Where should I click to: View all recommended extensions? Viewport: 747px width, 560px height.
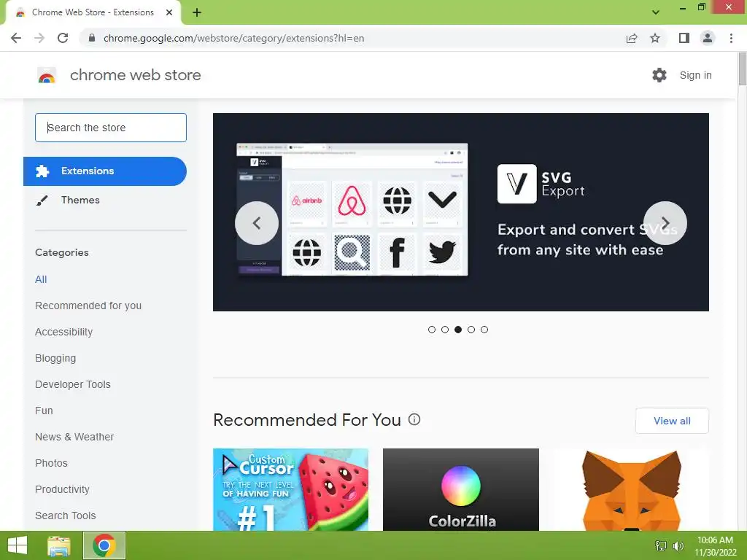point(672,421)
